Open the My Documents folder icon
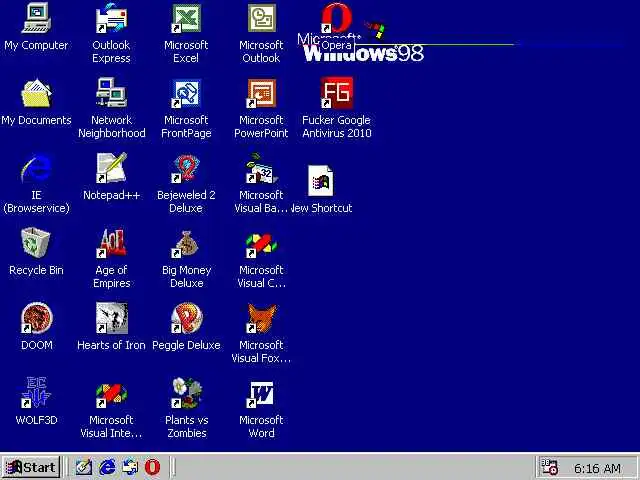This screenshot has width=640, height=480. coord(36,93)
